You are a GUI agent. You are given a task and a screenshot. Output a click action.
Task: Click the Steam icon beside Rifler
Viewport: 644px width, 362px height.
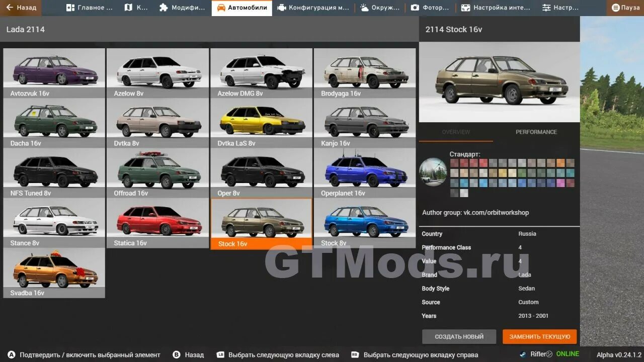[x=523, y=354]
